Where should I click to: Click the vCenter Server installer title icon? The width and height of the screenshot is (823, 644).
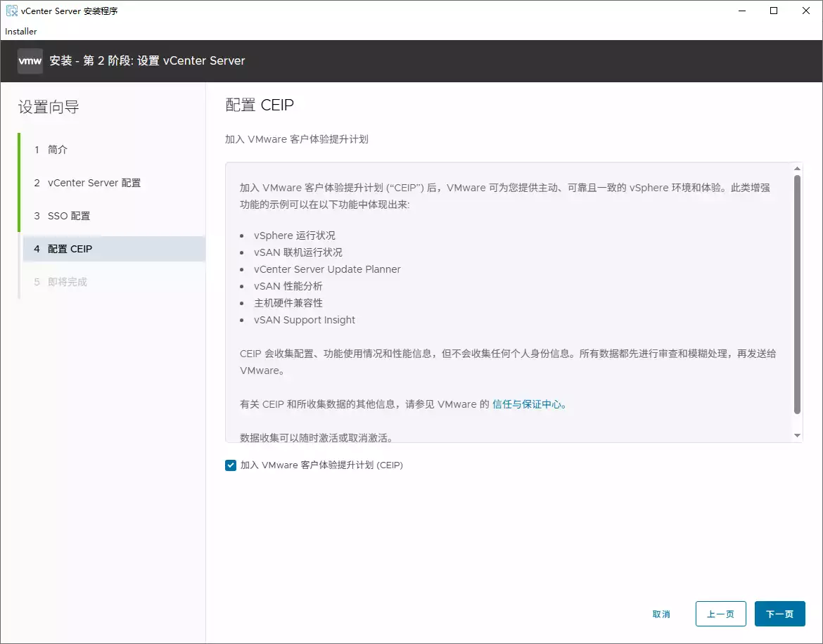point(11,11)
